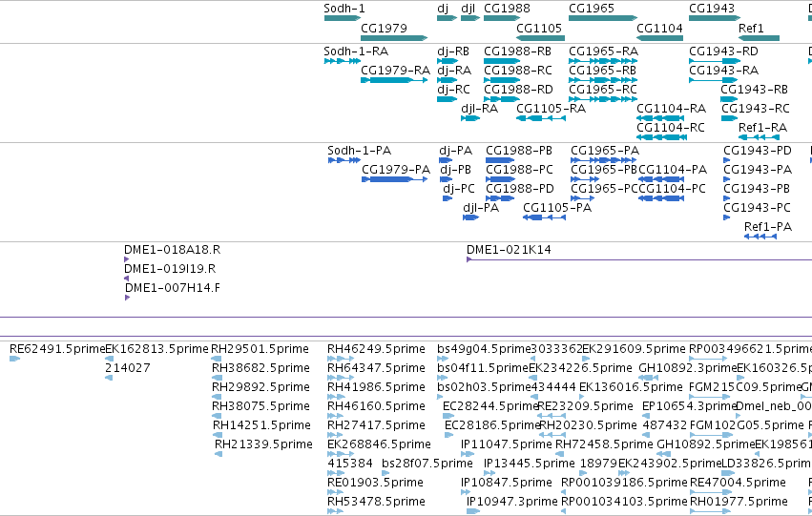
Task: Click the Ref1 gene label
Action: 751,29
